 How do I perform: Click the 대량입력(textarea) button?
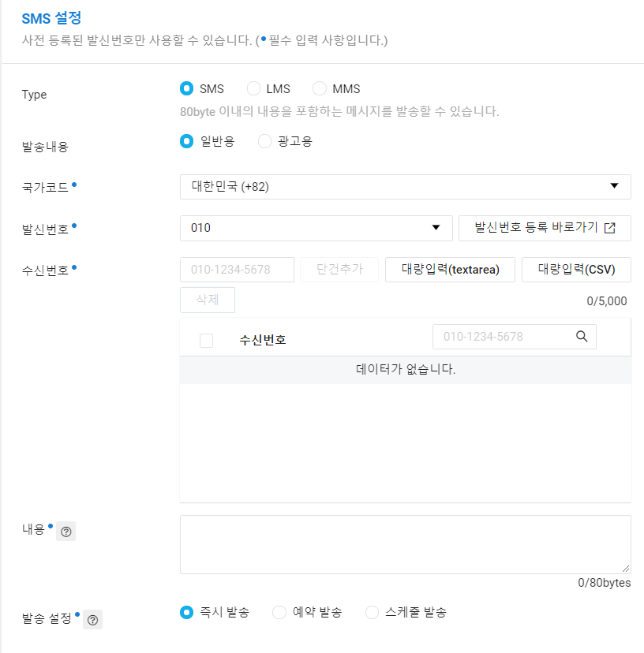click(450, 270)
